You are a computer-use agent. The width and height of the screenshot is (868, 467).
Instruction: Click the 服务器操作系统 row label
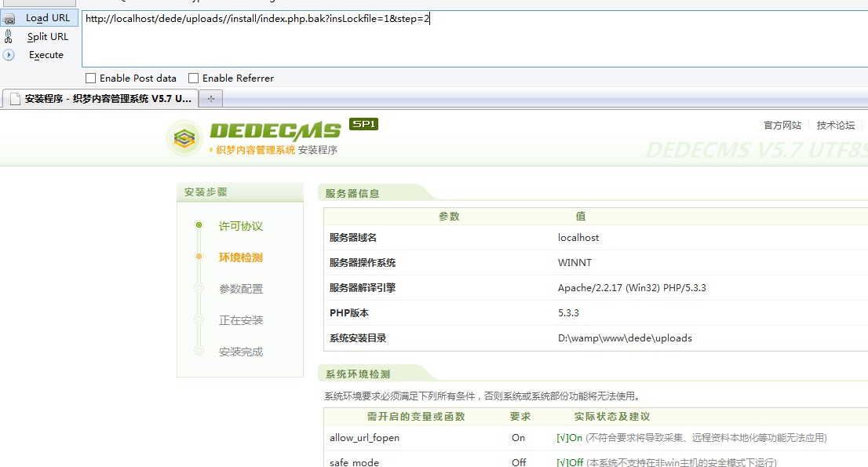[363, 263]
